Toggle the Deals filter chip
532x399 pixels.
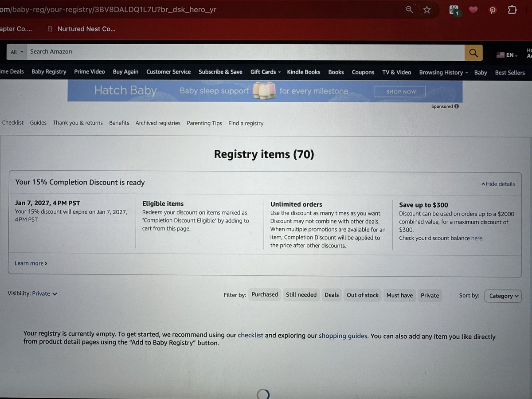(x=332, y=295)
